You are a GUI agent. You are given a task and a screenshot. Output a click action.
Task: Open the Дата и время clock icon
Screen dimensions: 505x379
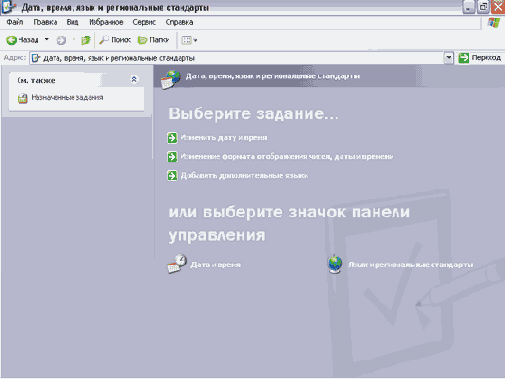(177, 264)
